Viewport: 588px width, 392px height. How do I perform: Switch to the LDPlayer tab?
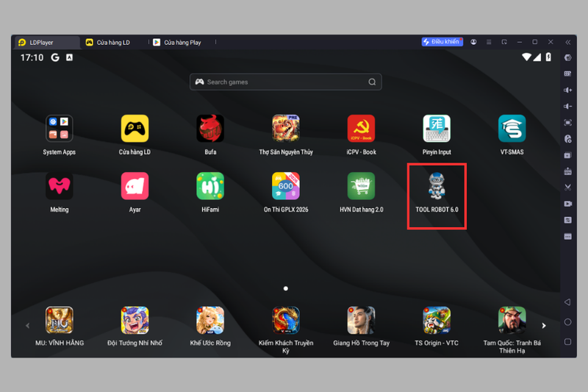(47, 43)
